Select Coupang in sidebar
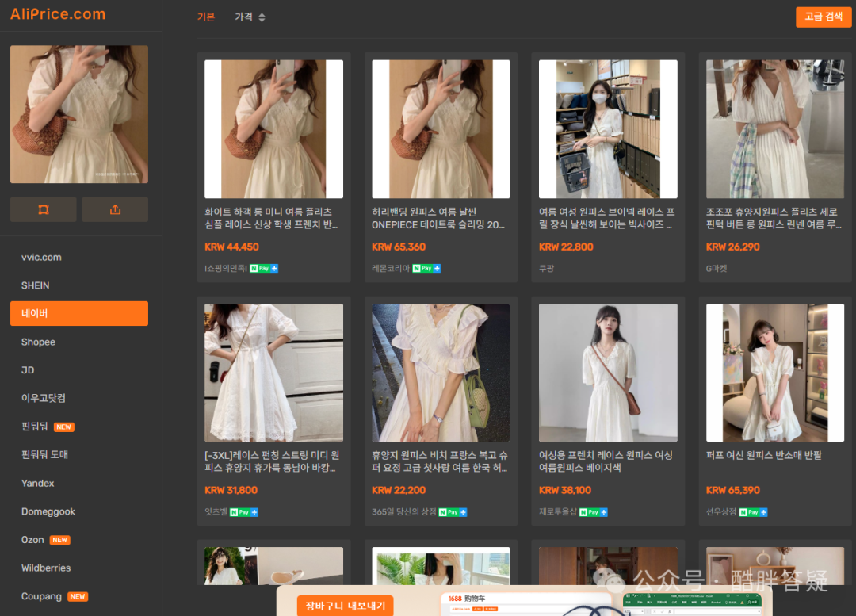 (x=54, y=596)
